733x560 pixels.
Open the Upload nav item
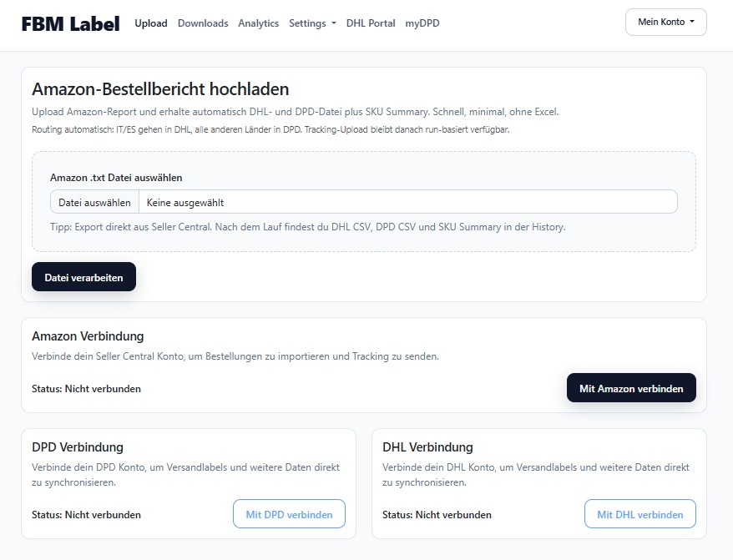pyautogui.click(x=151, y=23)
